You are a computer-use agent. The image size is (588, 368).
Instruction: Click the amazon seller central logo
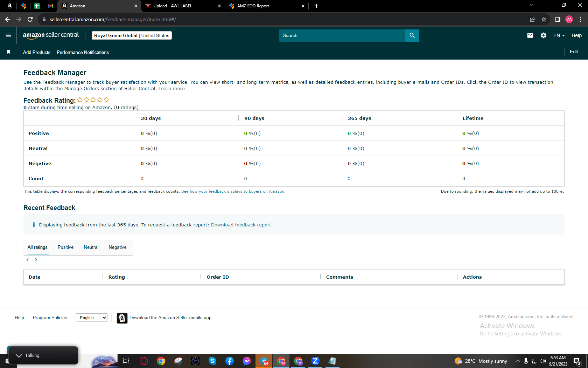(x=51, y=35)
